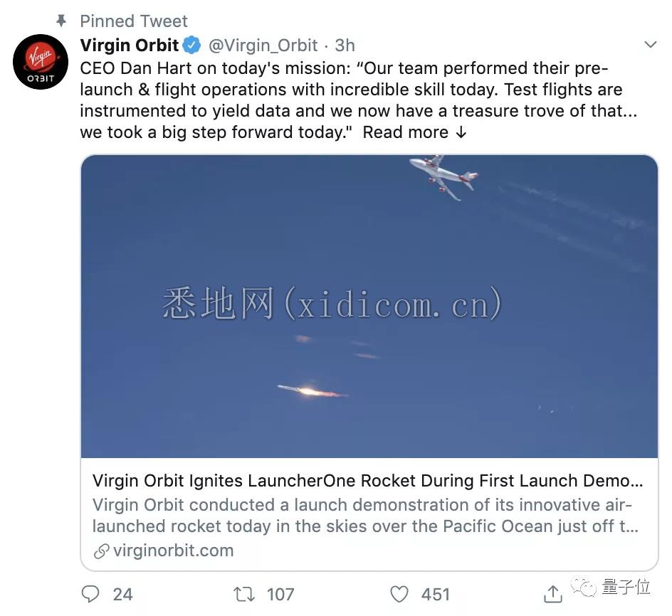The image size is (672, 616).
Task: Open the Virgin Orbit Ignites LauncherOne headline
Action: (368, 481)
